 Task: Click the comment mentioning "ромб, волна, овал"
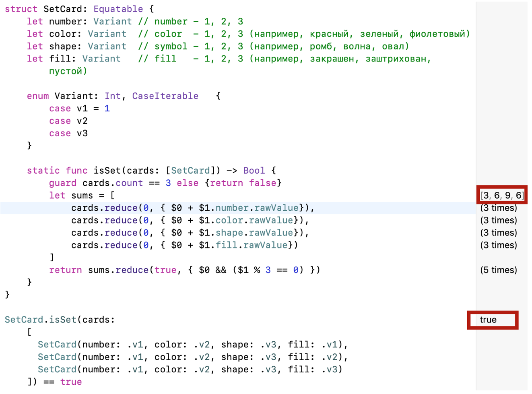274,46
